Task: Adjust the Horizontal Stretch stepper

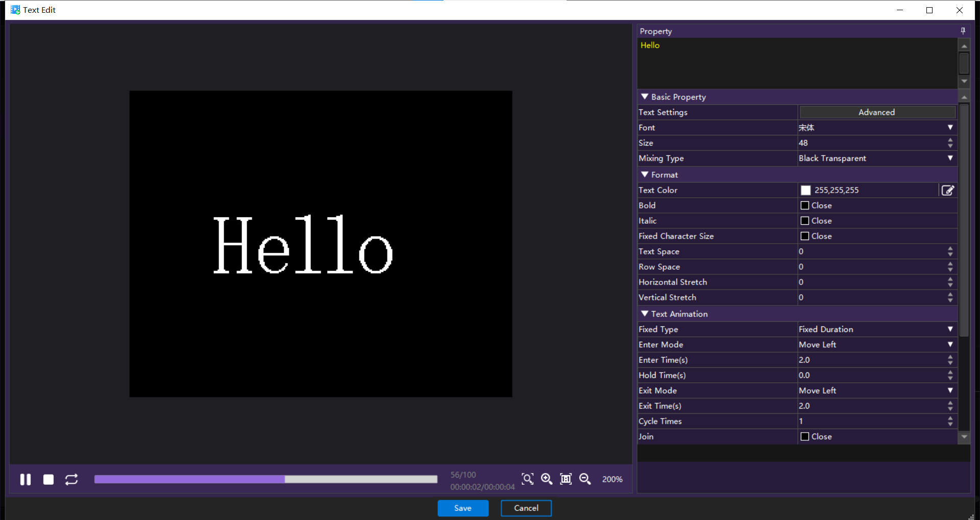Action: pyautogui.click(x=950, y=282)
